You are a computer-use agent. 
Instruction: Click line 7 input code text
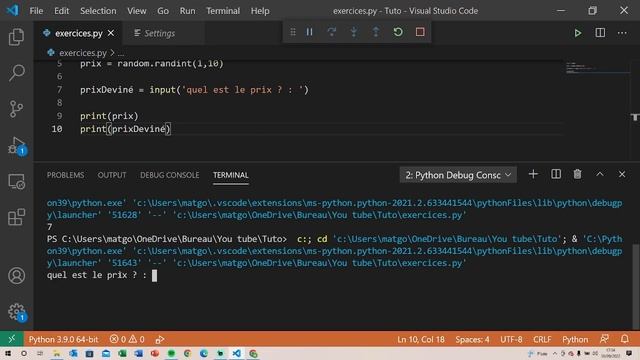coord(194,89)
